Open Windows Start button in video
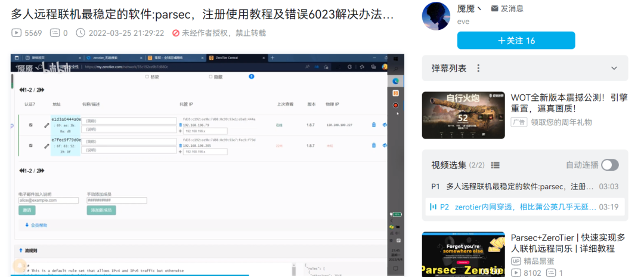This screenshot has height=277, width=644. [x=396, y=59]
